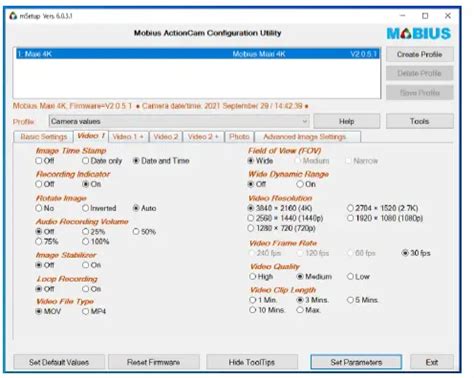This screenshot has height=378, width=474.
Task: Set Audio Recording Volume to 100%
Action: click(96, 241)
